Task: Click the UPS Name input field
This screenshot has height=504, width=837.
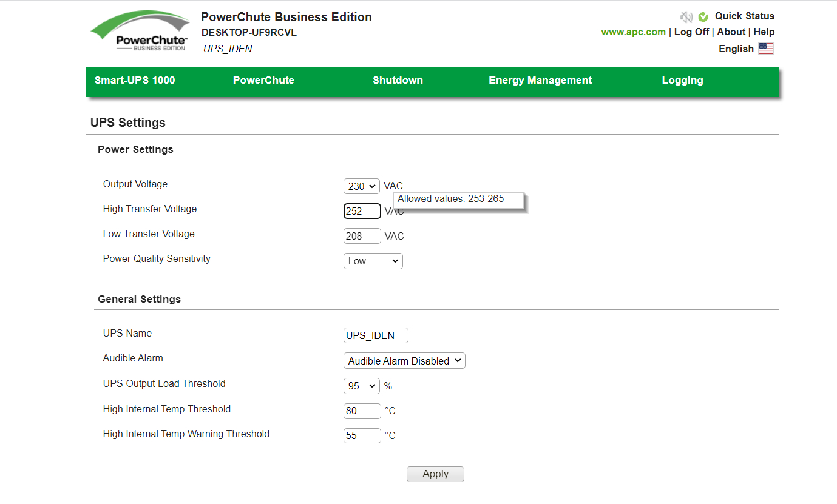Action: [x=376, y=335]
